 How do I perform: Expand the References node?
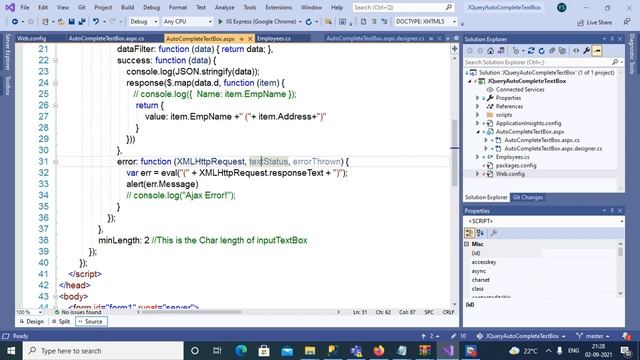pos(478,107)
